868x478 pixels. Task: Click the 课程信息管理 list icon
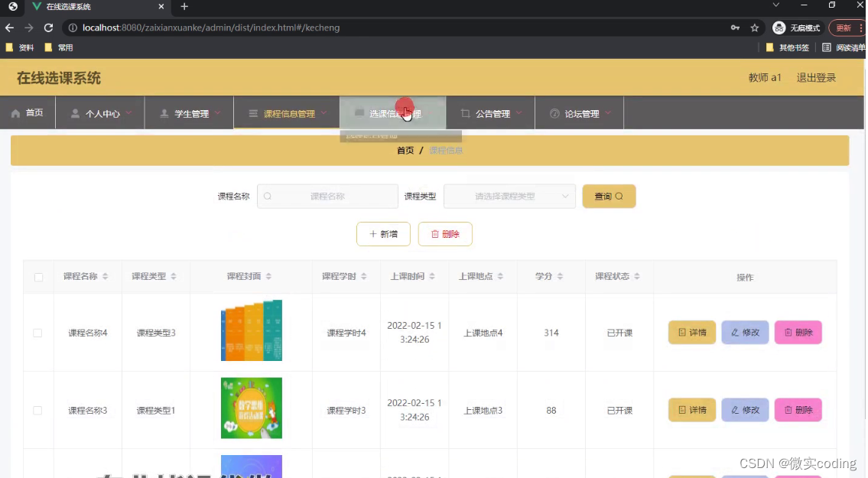(252, 112)
